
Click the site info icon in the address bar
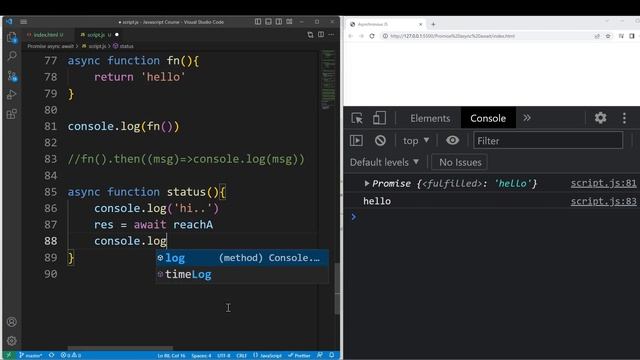click(x=385, y=36)
